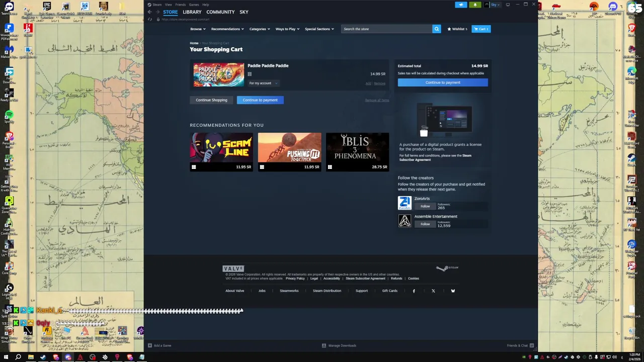The image size is (644, 362).
Task: Click Remove all items link
Action: pos(377,100)
